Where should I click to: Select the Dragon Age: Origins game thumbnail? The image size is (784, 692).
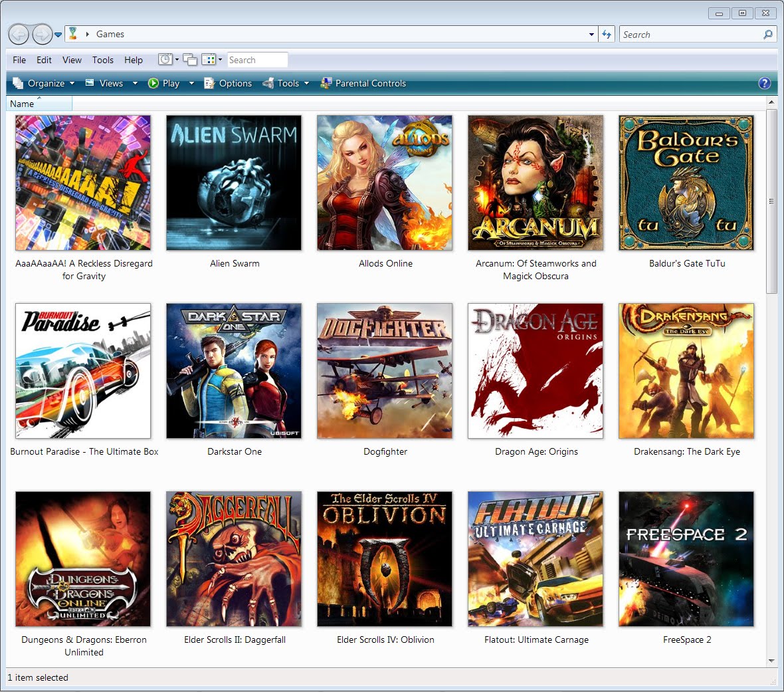(536, 371)
